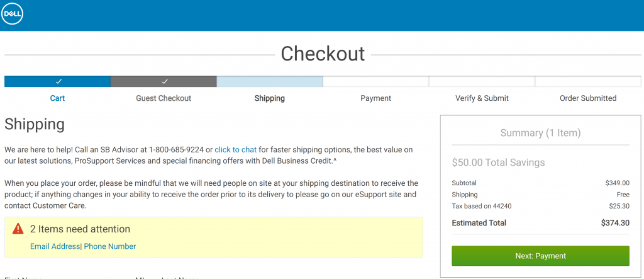Open the click to chat link
This screenshot has height=279, width=644.
(x=235, y=149)
